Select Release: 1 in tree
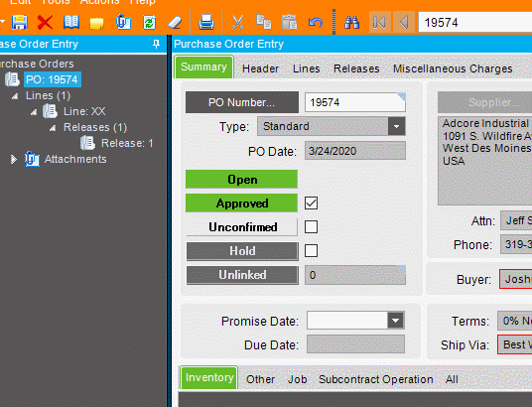 [x=127, y=143]
